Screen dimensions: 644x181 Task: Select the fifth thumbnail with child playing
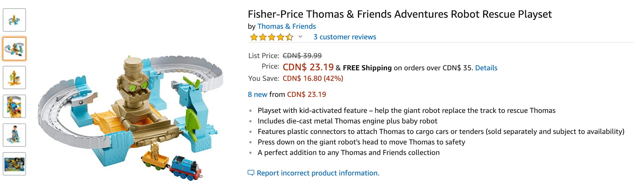coord(14,135)
